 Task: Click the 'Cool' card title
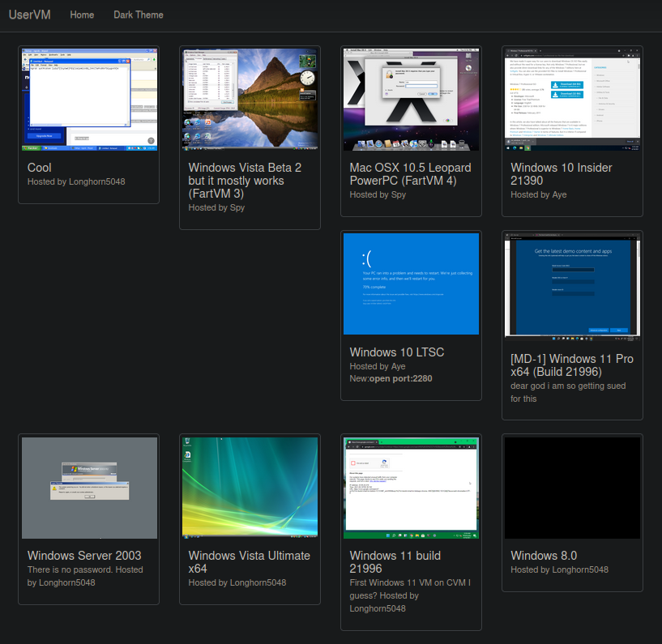[40, 168]
